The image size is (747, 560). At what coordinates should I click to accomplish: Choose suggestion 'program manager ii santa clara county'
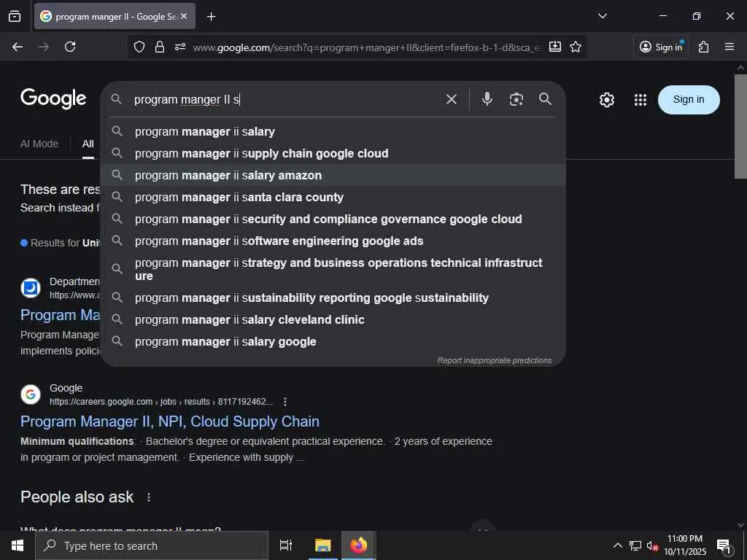pos(333,197)
